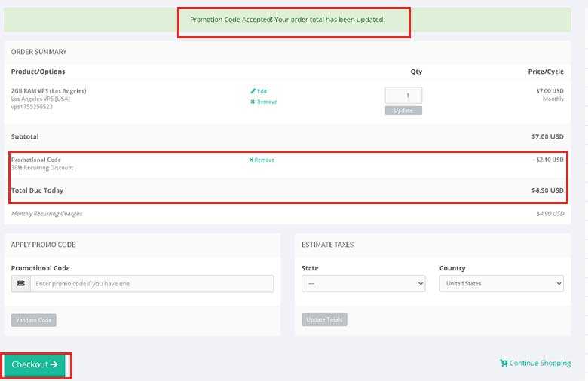The width and height of the screenshot is (588, 381).
Task: Click the APPLY PROMO CODE heading
Action: click(44, 245)
